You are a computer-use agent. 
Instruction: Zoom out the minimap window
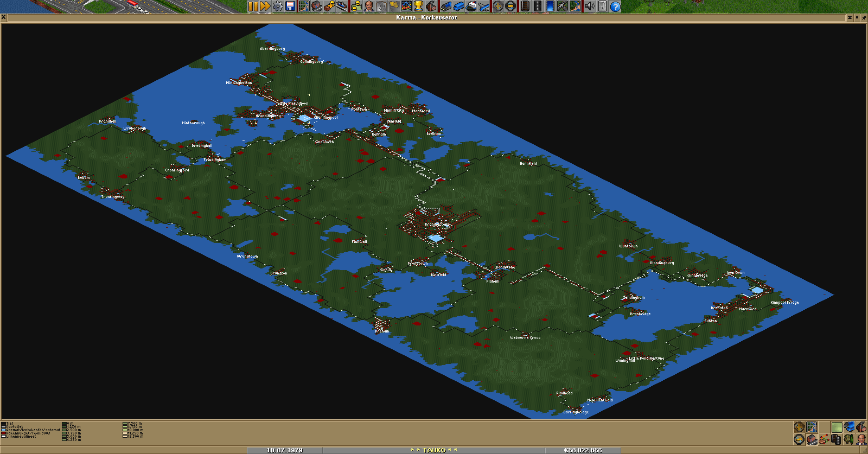click(799, 439)
